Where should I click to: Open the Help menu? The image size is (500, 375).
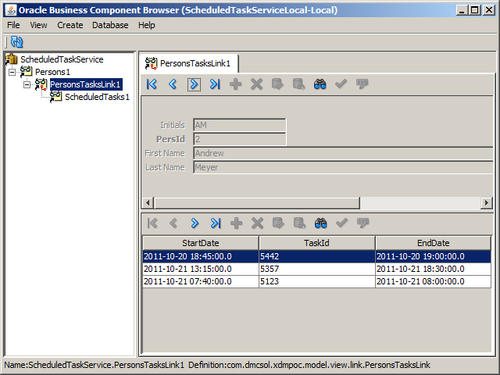[147, 25]
